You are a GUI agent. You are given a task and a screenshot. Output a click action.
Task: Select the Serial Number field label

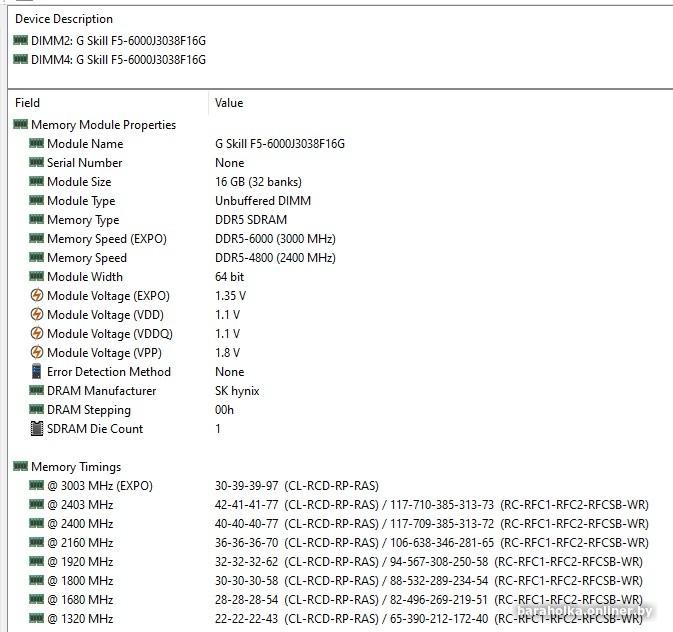85,163
